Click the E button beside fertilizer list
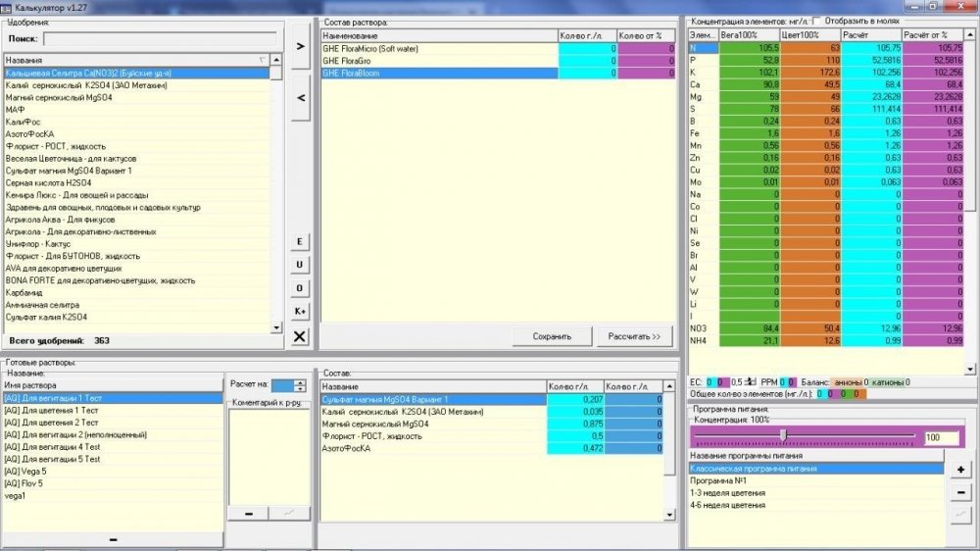Viewport: 980px width, 551px height. coord(299,242)
